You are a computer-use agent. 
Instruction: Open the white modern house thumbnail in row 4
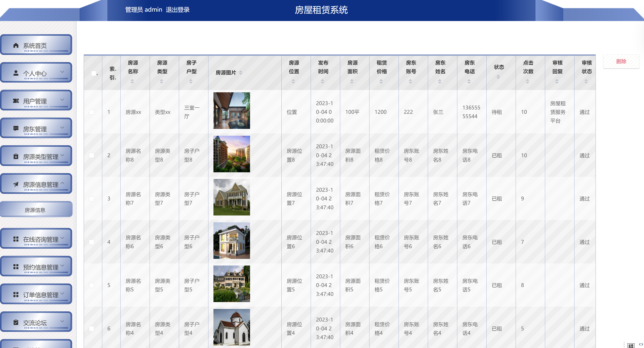pos(232,241)
